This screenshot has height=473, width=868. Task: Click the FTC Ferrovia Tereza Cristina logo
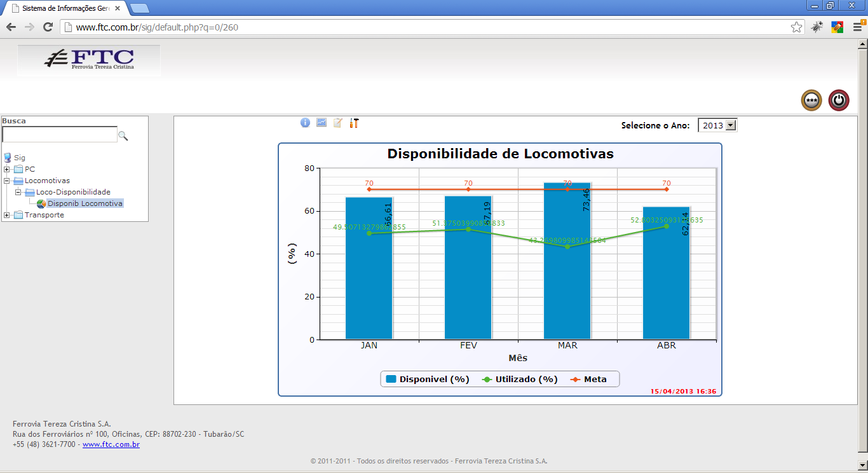[x=89, y=60]
